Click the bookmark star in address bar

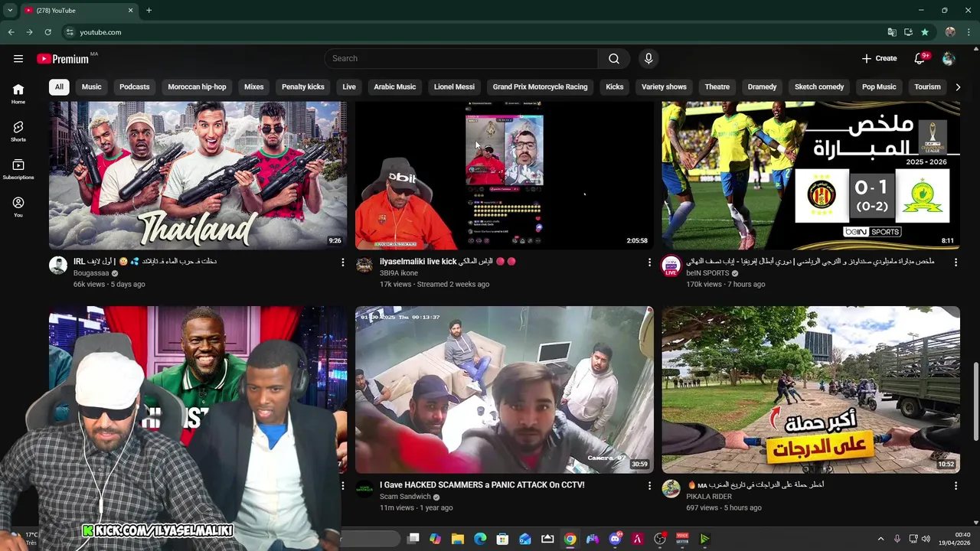pyautogui.click(x=925, y=32)
